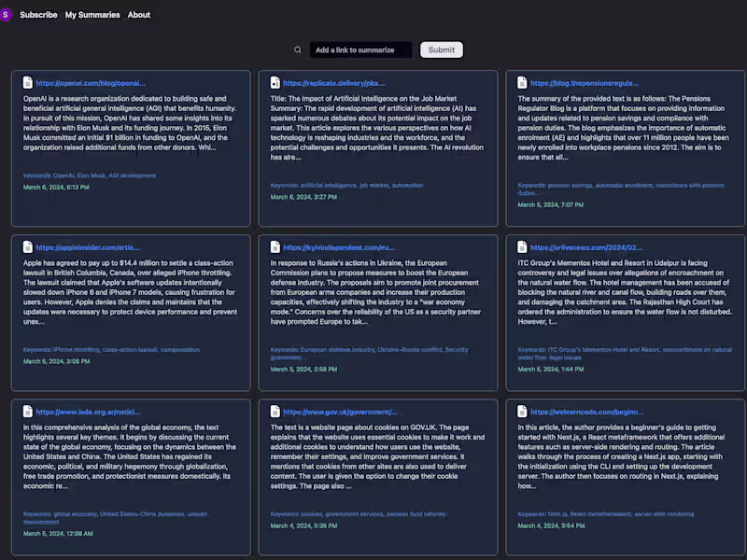
Task: Open the blog.thepensionsregula... link
Action: coord(585,83)
